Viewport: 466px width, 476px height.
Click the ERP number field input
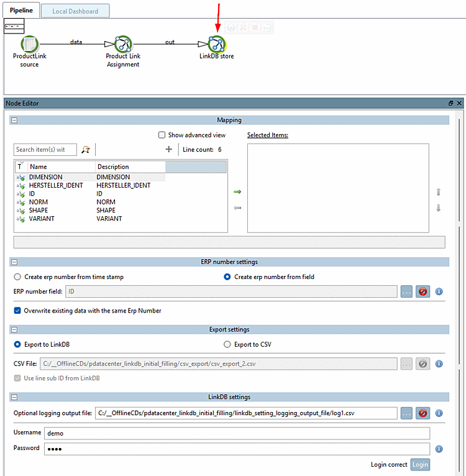pyautogui.click(x=231, y=291)
